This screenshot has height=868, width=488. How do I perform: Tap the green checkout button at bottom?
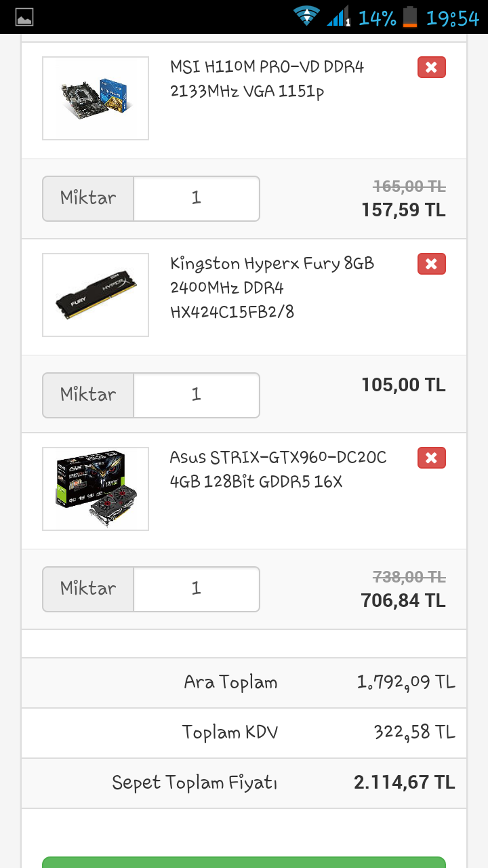coord(244,862)
